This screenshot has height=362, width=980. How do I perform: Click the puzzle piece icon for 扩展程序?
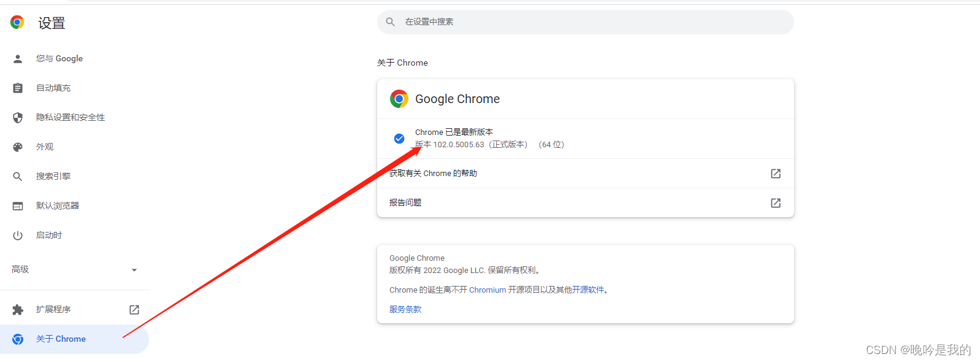(x=18, y=310)
